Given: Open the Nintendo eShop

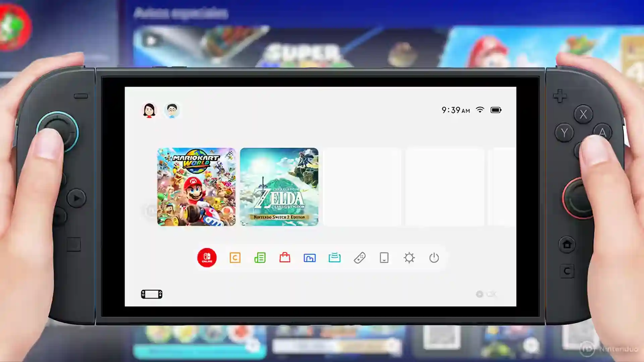Looking at the screenshot, I should click(x=284, y=257).
